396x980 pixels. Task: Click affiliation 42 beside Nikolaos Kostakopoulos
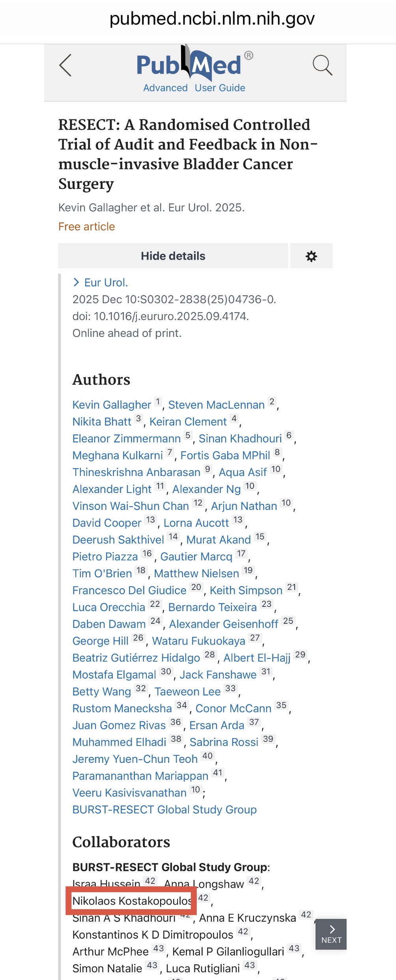pyautogui.click(x=203, y=898)
